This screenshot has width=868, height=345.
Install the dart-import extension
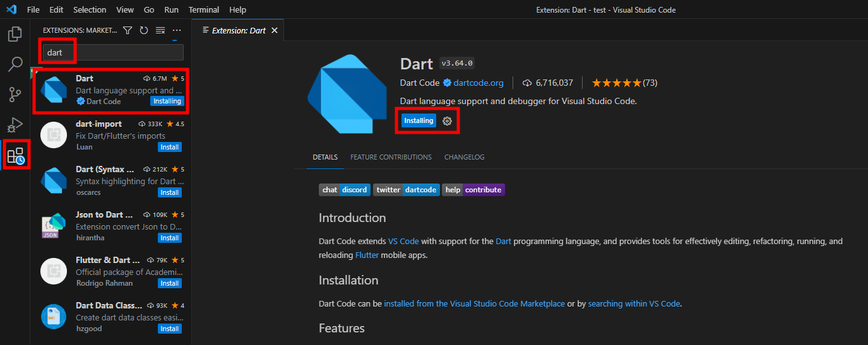click(x=169, y=147)
